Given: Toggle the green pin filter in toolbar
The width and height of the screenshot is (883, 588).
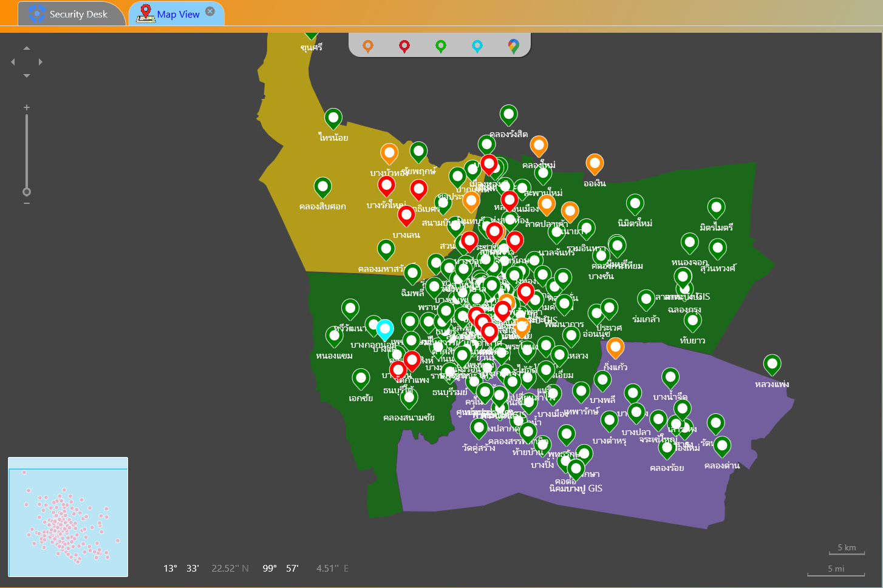Looking at the screenshot, I should tap(441, 46).
